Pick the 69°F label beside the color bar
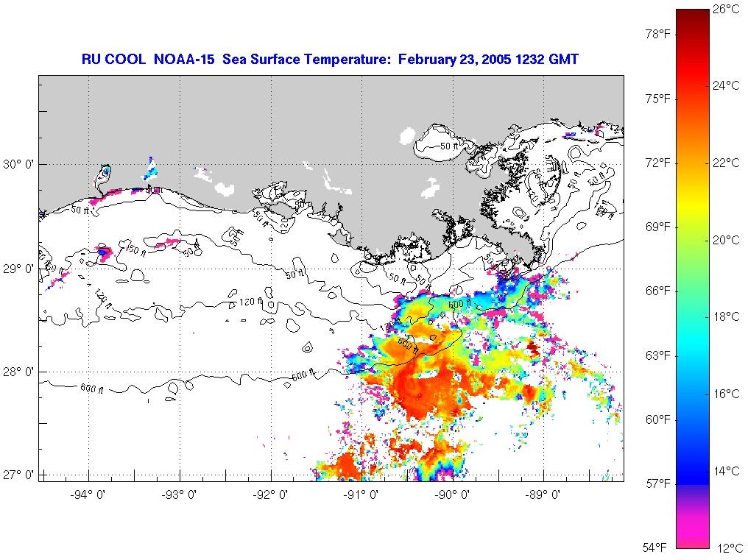This screenshot has width=748, height=560. [657, 227]
